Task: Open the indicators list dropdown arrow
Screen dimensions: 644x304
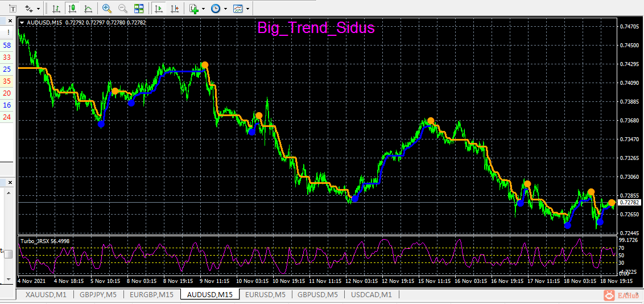Action: pyautogui.click(x=203, y=9)
